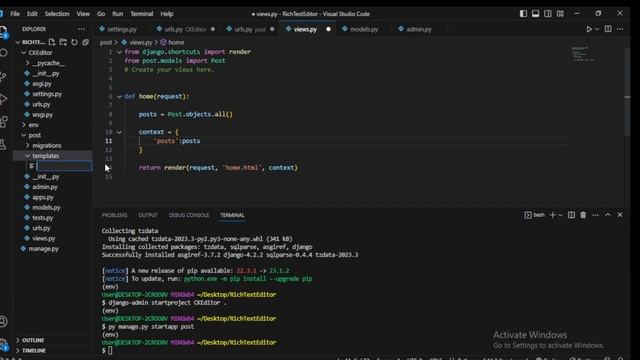Viewport: 640px width, 360px height.
Task: Open the Run and Debug view
Action: 4,99
